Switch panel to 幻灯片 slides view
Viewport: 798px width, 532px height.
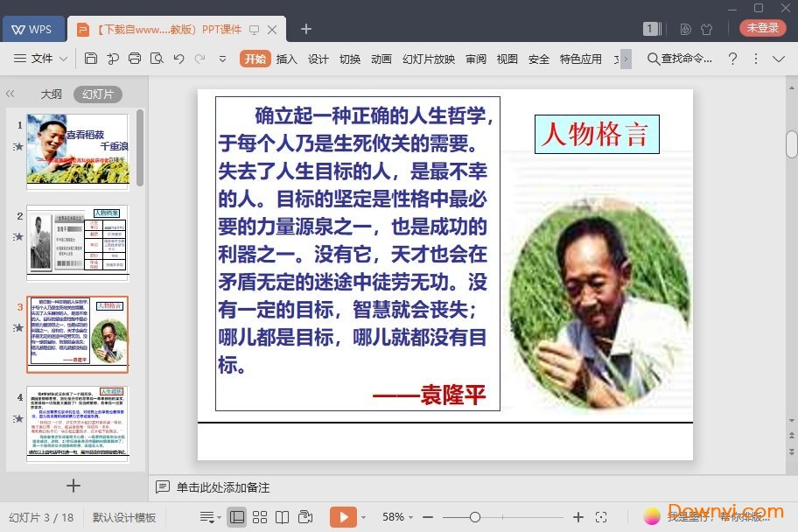(97, 94)
